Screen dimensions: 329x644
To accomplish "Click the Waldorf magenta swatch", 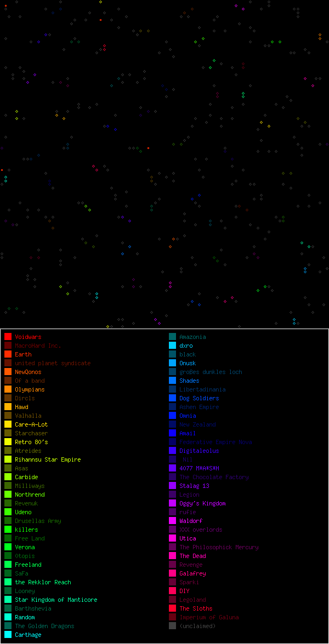I will 172,521.
